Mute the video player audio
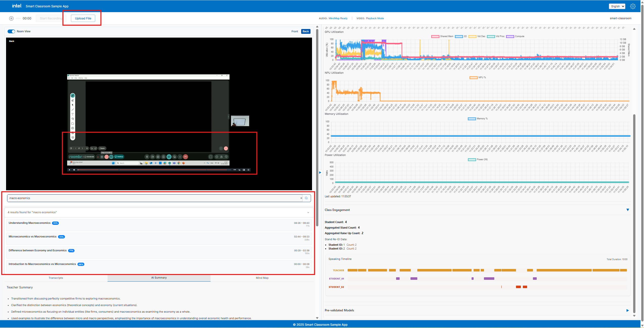This screenshot has width=644, height=328. (74, 170)
